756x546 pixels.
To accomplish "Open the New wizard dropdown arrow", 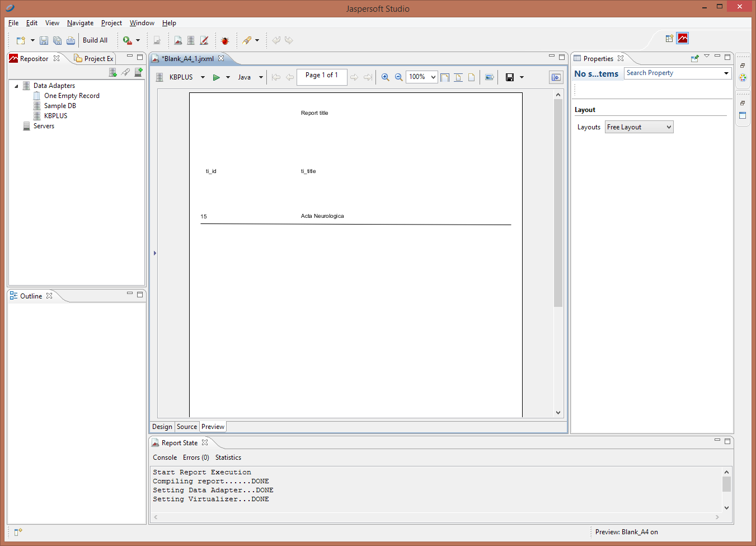I will coord(32,40).
